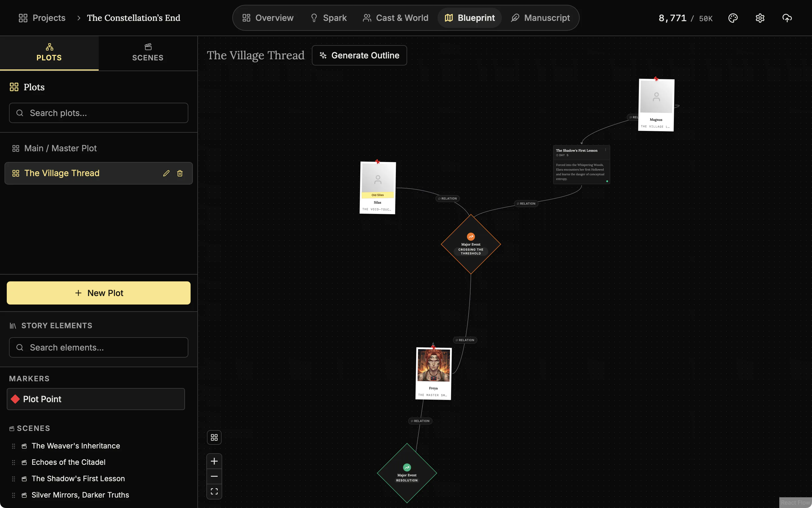Image resolution: width=812 pixels, height=508 pixels.
Task: Focus the Search plots field
Action: pos(99,113)
